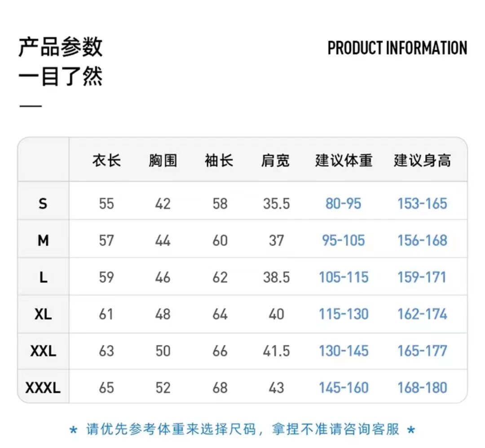This screenshot has height=448, width=485.
Task: Click garment length 55 in S row
Action: pyautogui.click(x=106, y=204)
